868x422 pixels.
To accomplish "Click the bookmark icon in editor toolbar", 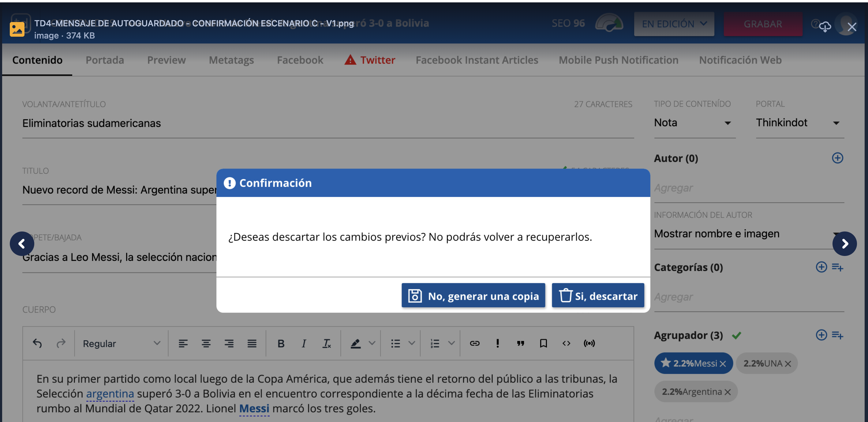I will tap(543, 343).
